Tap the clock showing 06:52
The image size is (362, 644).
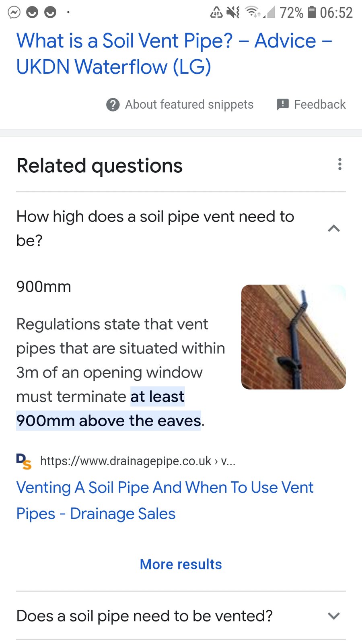pos(336,12)
